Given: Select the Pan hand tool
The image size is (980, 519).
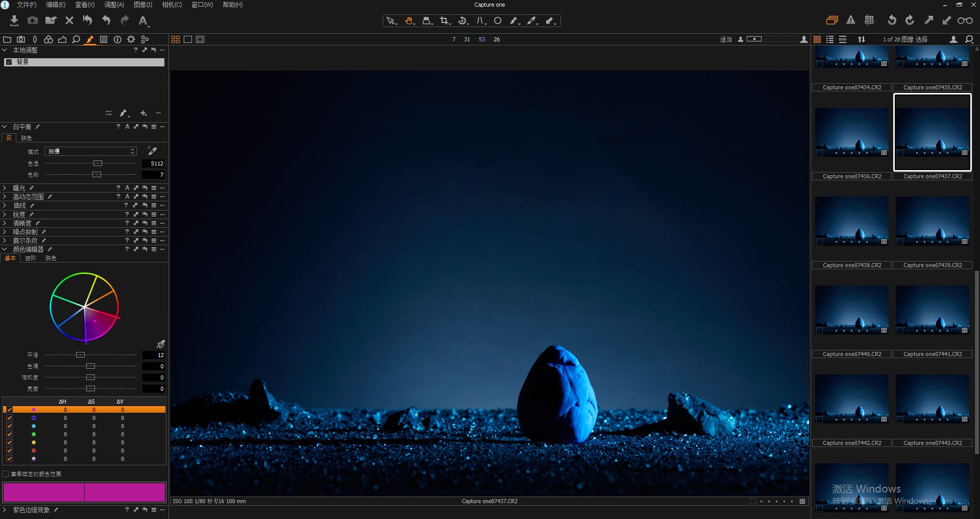Looking at the screenshot, I should click(409, 21).
